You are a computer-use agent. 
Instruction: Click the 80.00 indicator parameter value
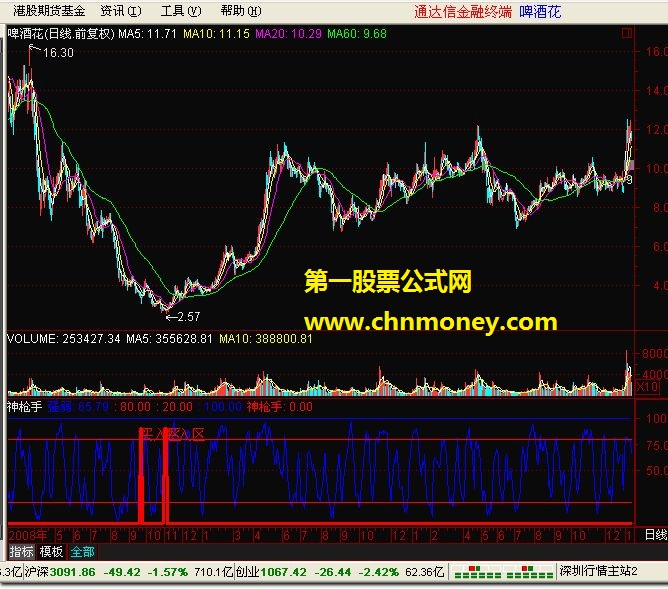[x=135, y=407]
